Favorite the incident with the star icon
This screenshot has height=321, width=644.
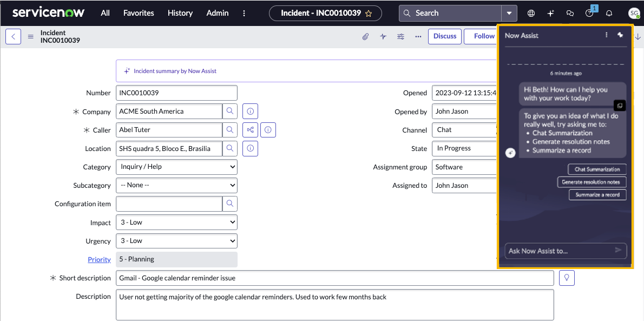[x=369, y=13]
